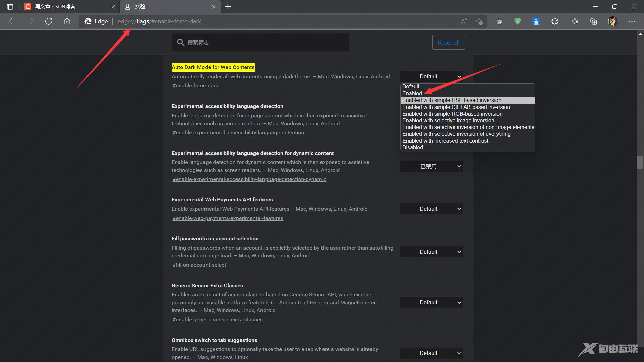Click the address bar URL edge://flags

[x=159, y=21]
